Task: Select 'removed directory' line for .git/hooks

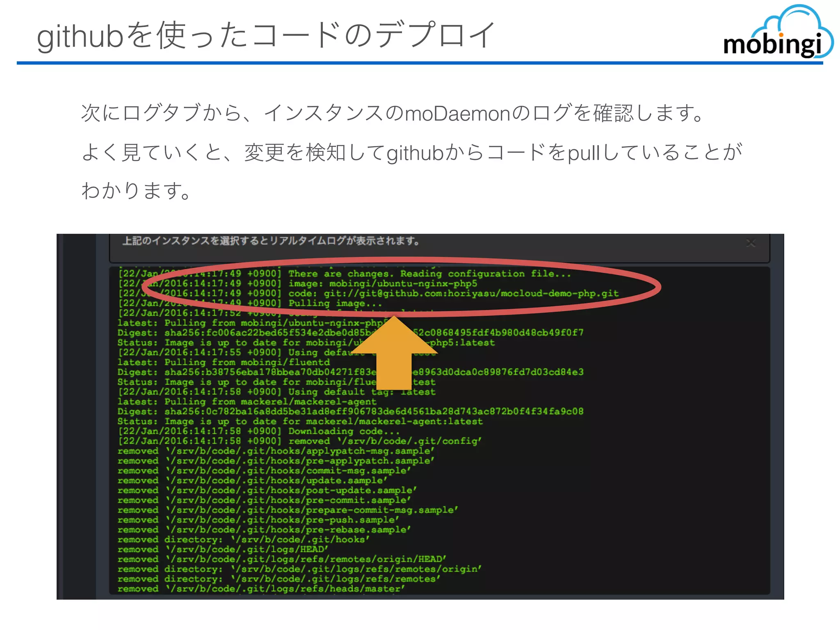Action: (244, 539)
